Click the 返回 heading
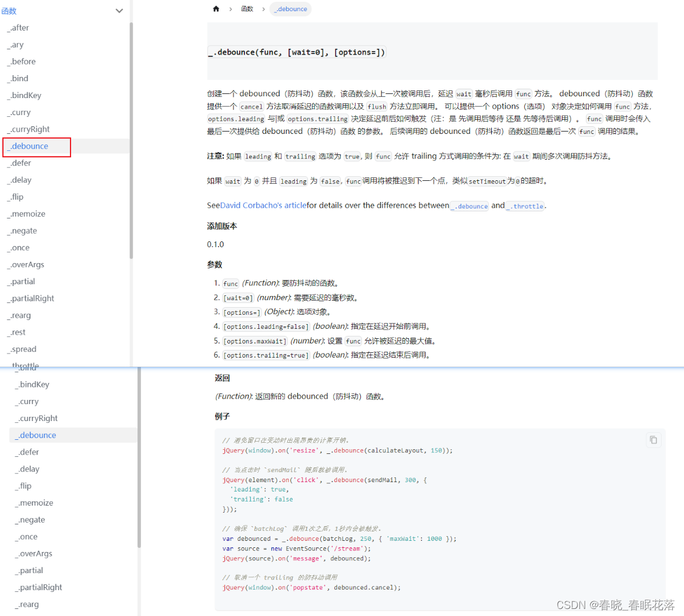 click(x=223, y=378)
